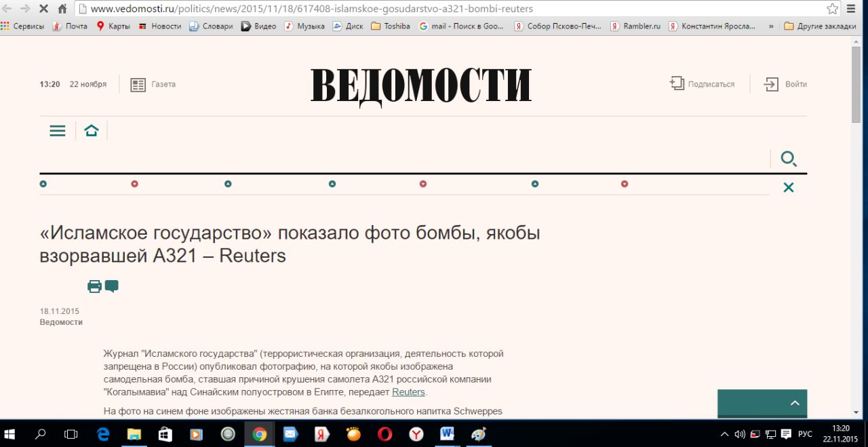This screenshot has width=868, height=447.
Task: Click Войти login button
Action: [785, 84]
